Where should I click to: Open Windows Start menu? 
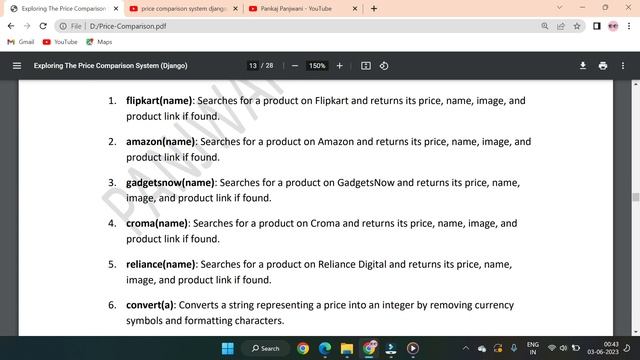point(228,348)
